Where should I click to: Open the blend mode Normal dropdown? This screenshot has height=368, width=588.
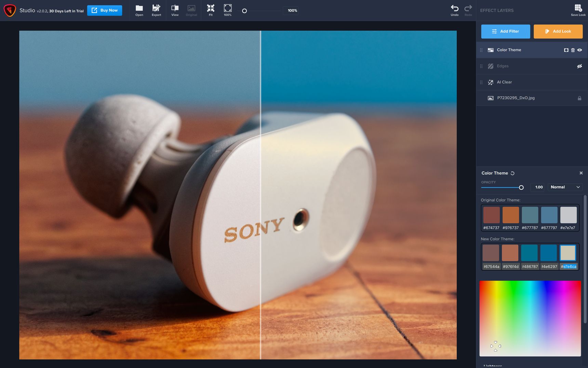(565, 187)
